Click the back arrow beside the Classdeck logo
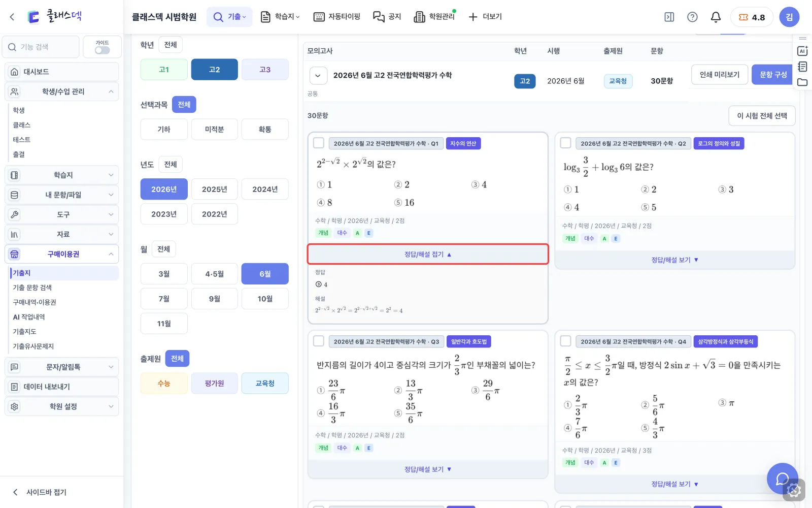This screenshot has width=812, height=508. point(12,17)
